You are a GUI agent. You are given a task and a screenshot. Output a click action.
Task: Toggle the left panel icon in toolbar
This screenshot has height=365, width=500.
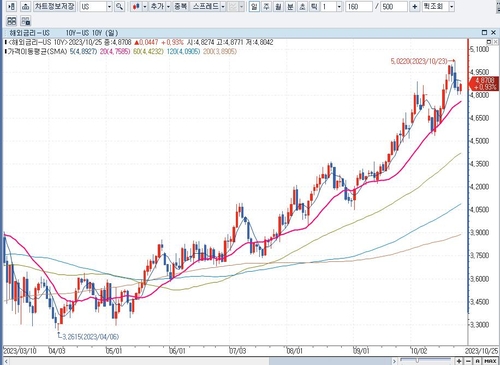[11, 6]
